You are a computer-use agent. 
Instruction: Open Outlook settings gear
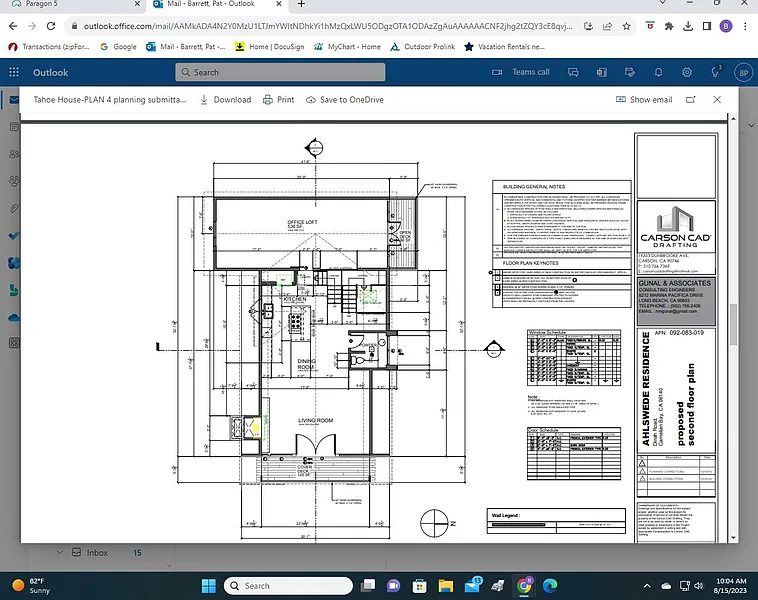click(687, 72)
